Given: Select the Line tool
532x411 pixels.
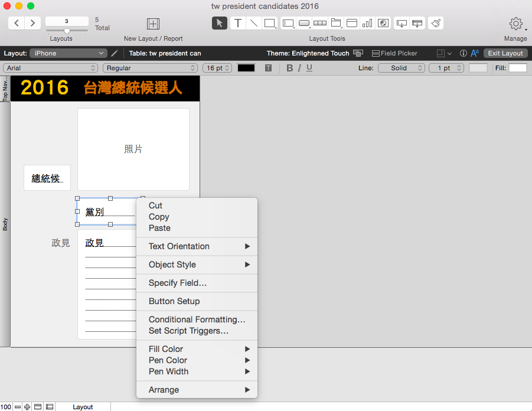Looking at the screenshot, I should tap(253, 23).
